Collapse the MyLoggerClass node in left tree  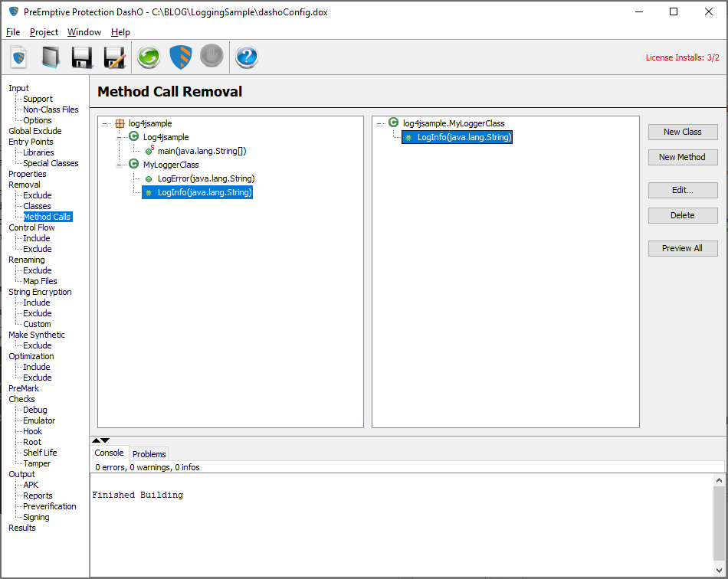[120, 165]
